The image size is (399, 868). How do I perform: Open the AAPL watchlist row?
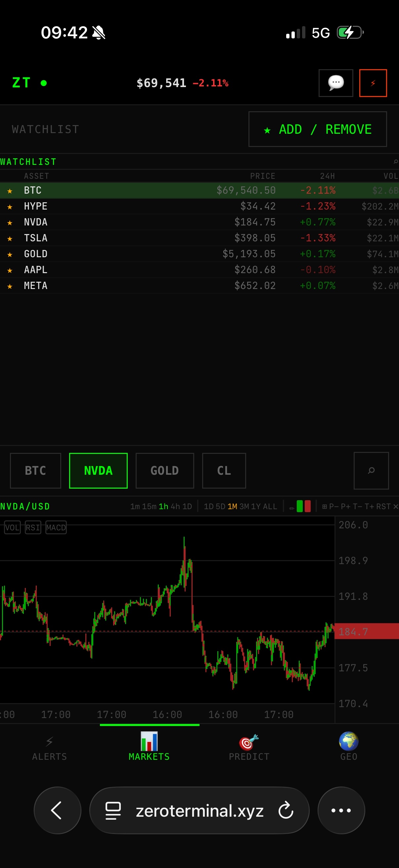click(x=199, y=269)
